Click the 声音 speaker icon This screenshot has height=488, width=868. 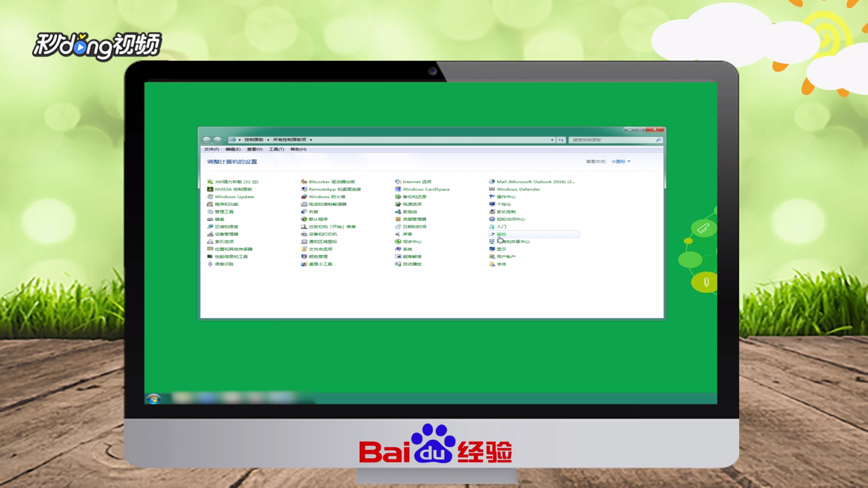[x=398, y=234]
